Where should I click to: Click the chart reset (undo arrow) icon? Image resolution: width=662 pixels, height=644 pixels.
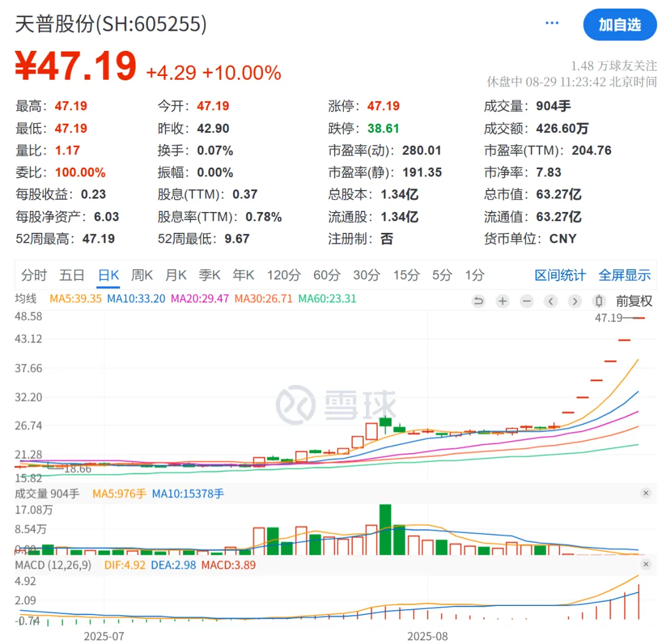pyautogui.click(x=479, y=301)
